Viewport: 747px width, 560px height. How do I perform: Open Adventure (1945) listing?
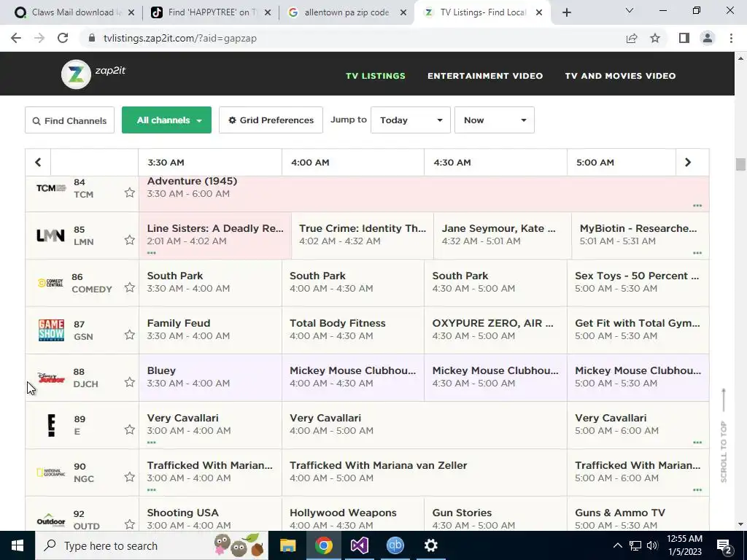(x=424, y=194)
